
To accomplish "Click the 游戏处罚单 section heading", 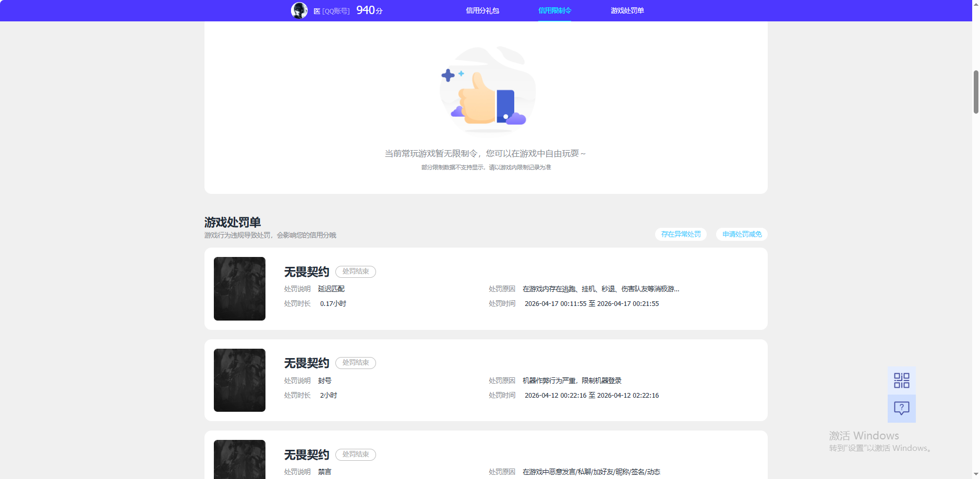I will 233,223.
